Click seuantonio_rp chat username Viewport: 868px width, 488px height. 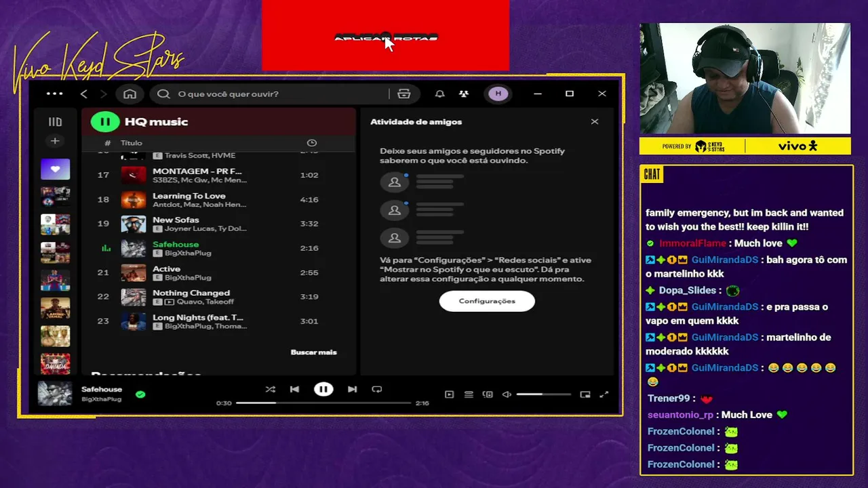pos(680,415)
